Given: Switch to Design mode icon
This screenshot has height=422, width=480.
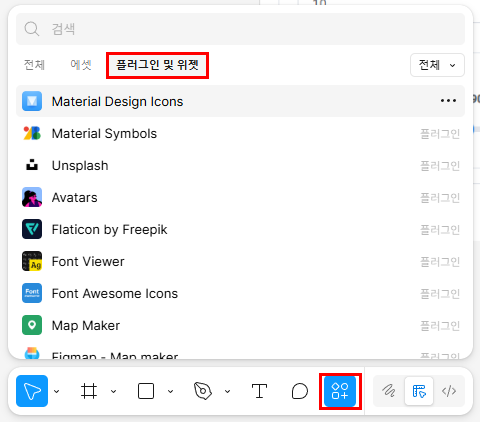Looking at the screenshot, I should click(x=419, y=391).
